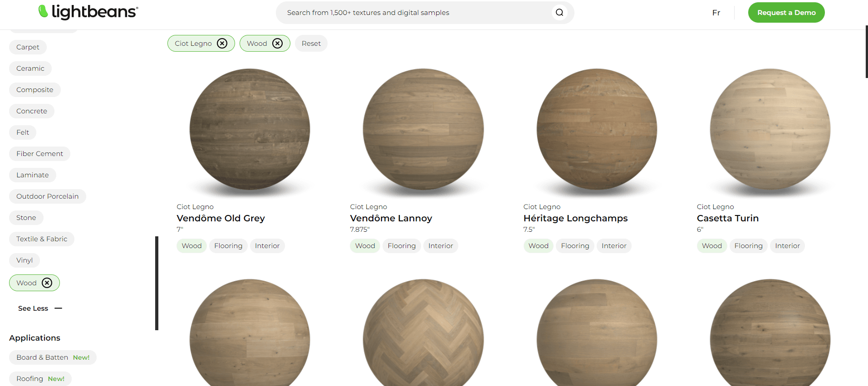Screen dimensions: 868x386
Task: Click Ciot Legno brand above Casetta Turin
Action: [716, 207]
